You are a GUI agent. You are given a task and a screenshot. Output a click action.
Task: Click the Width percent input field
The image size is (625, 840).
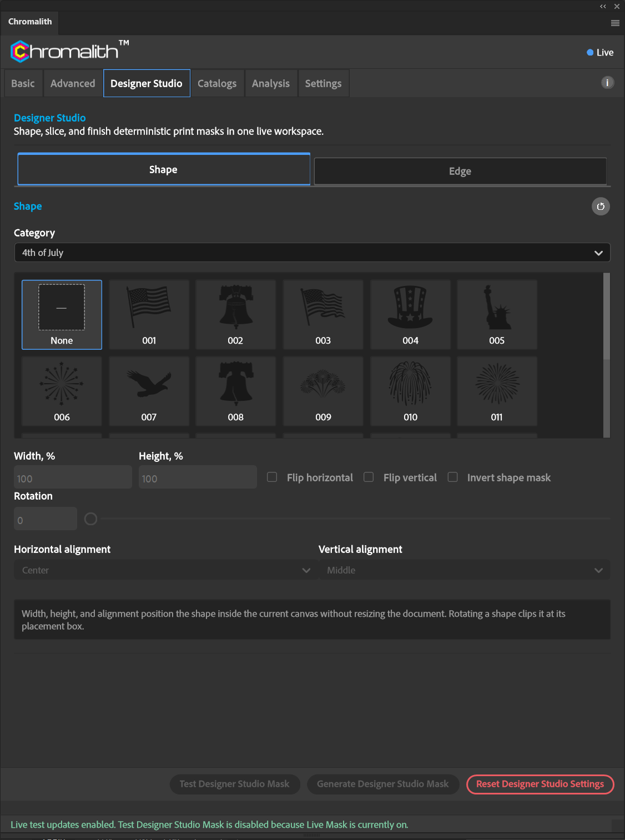pos(73,477)
